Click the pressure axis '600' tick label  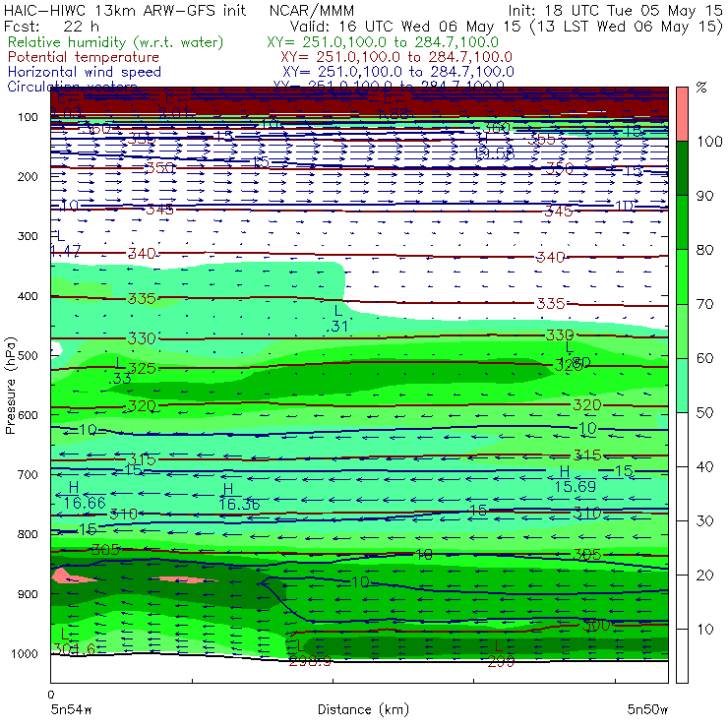click(x=28, y=414)
